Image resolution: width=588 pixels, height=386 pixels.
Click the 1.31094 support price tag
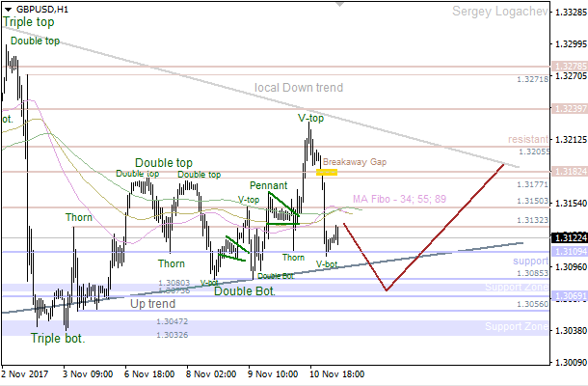[568, 252]
